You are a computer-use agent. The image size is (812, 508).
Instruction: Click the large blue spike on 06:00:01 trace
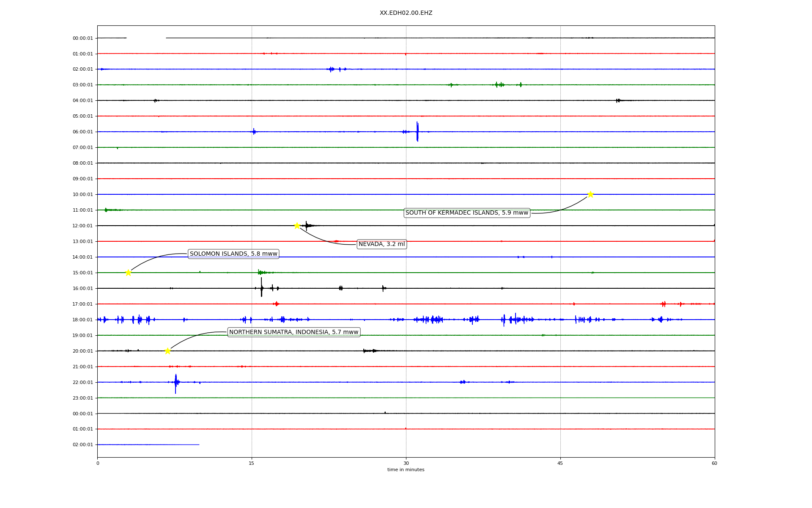pos(417,132)
